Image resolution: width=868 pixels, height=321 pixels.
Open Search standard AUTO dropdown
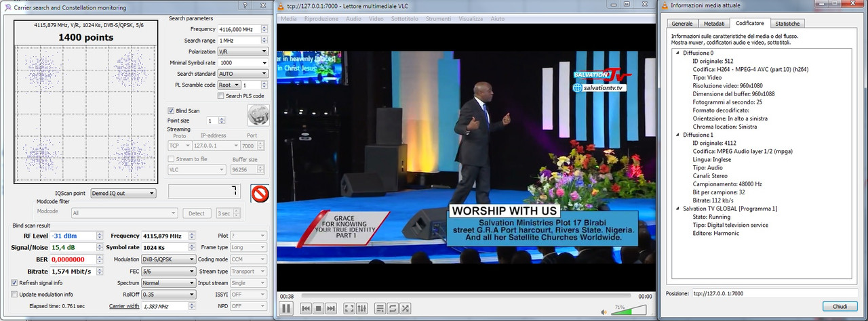[x=242, y=74]
